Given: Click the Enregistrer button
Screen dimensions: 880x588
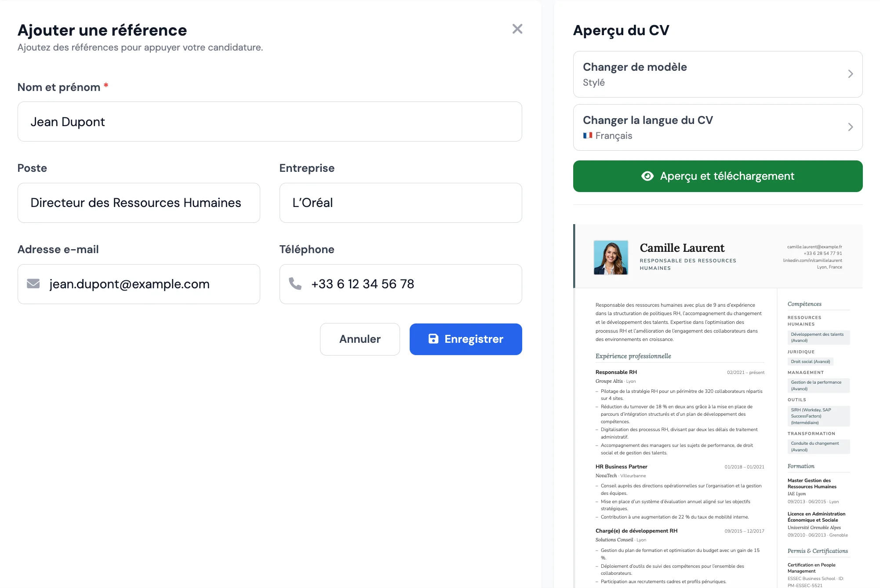Looking at the screenshot, I should [x=465, y=339].
